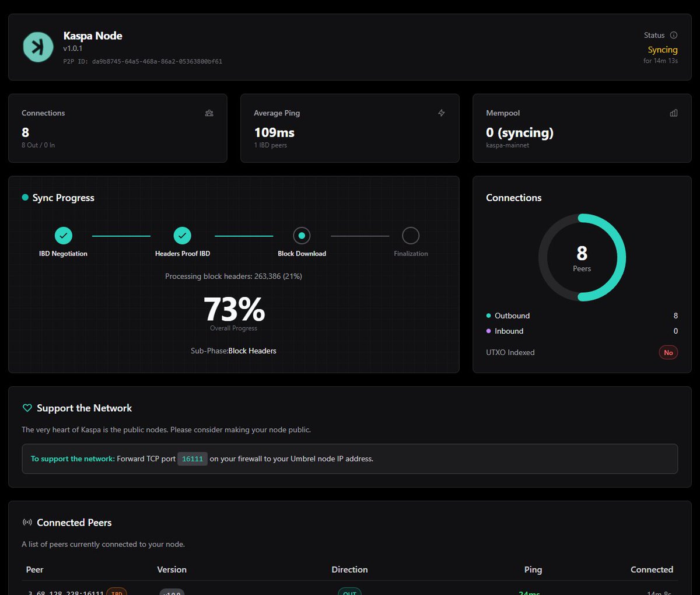700x595 pixels.
Task: Click the IBD Negotiation checkmark step
Action: tap(64, 236)
